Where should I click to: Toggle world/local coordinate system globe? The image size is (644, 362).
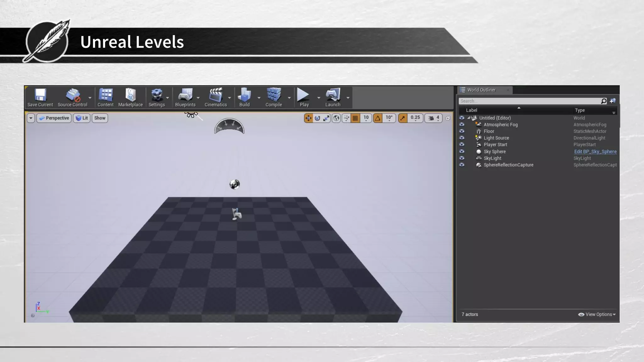(x=336, y=118)
